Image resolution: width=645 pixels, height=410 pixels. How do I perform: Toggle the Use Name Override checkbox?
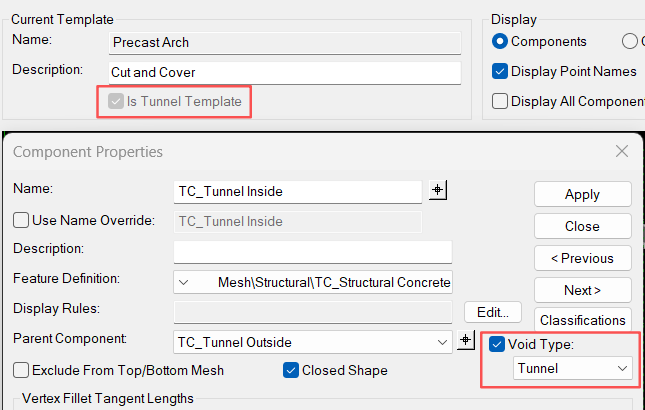click(21, 220)
